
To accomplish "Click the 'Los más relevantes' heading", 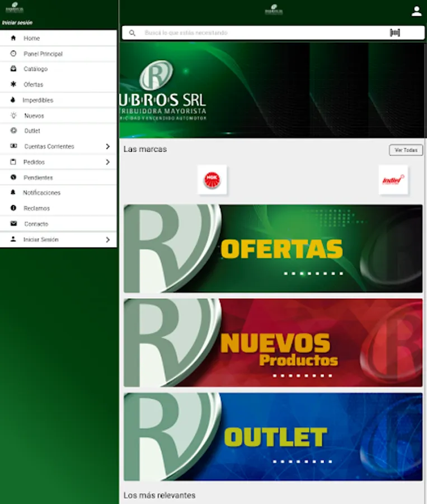I will click(x=159, y=496).
